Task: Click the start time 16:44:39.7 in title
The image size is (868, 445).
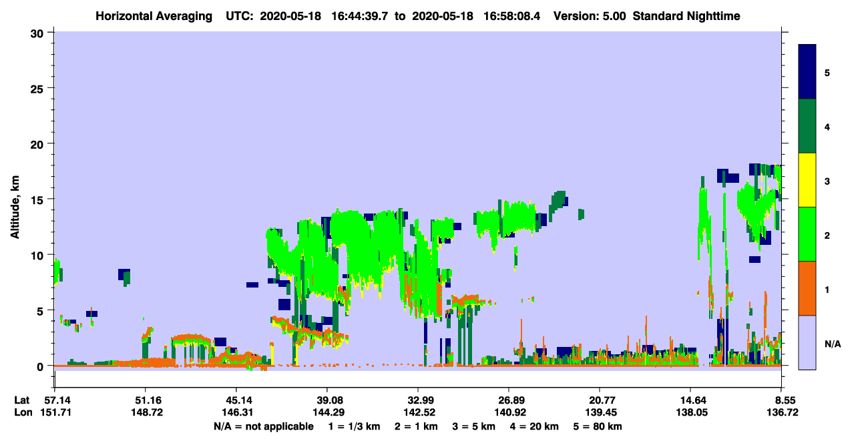Action: (360, 15)
